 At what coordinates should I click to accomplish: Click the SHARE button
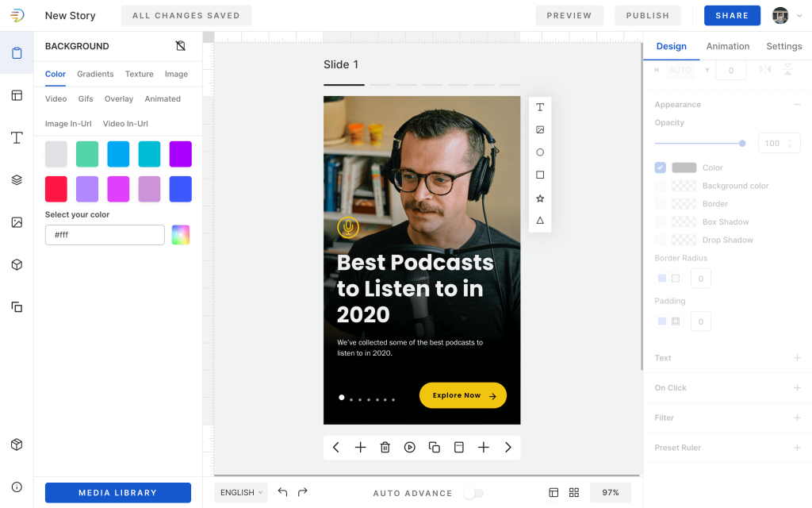732,15
